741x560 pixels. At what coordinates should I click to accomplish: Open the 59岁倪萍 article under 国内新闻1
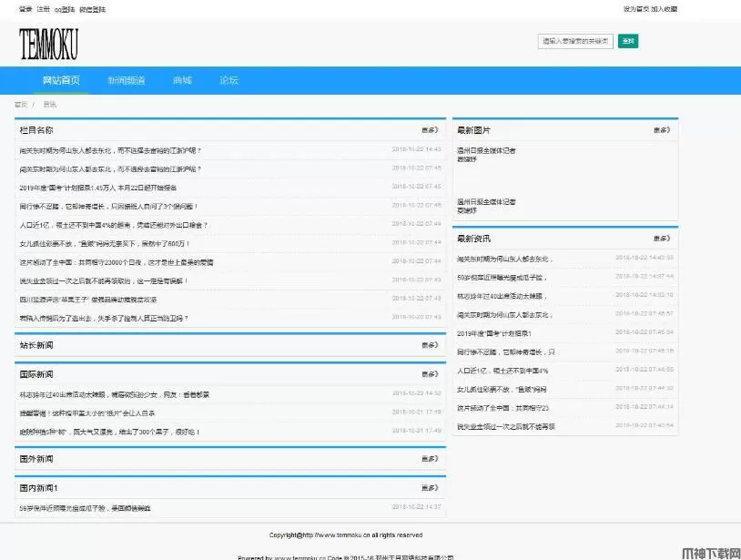coord(86,507)
